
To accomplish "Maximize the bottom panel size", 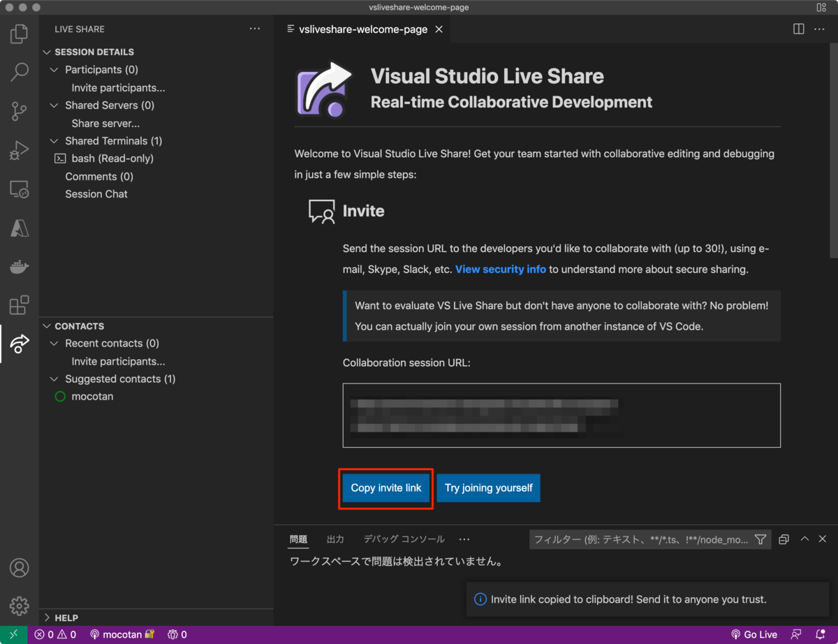I will coord(804,539).
